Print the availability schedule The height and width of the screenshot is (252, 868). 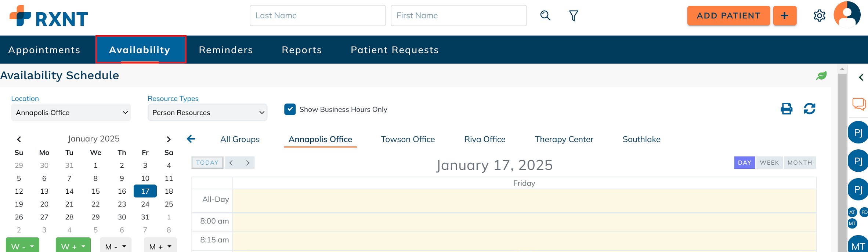click(786, 109)
